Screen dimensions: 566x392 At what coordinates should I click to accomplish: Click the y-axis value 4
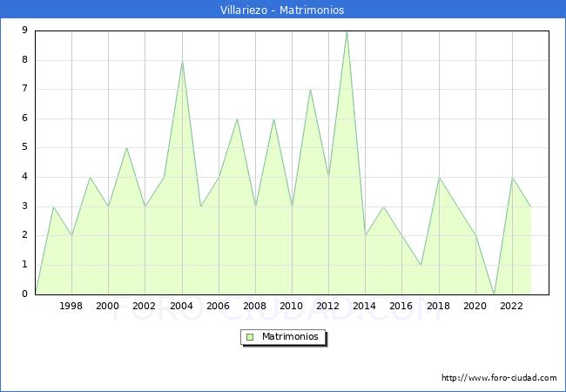(24, 177)
